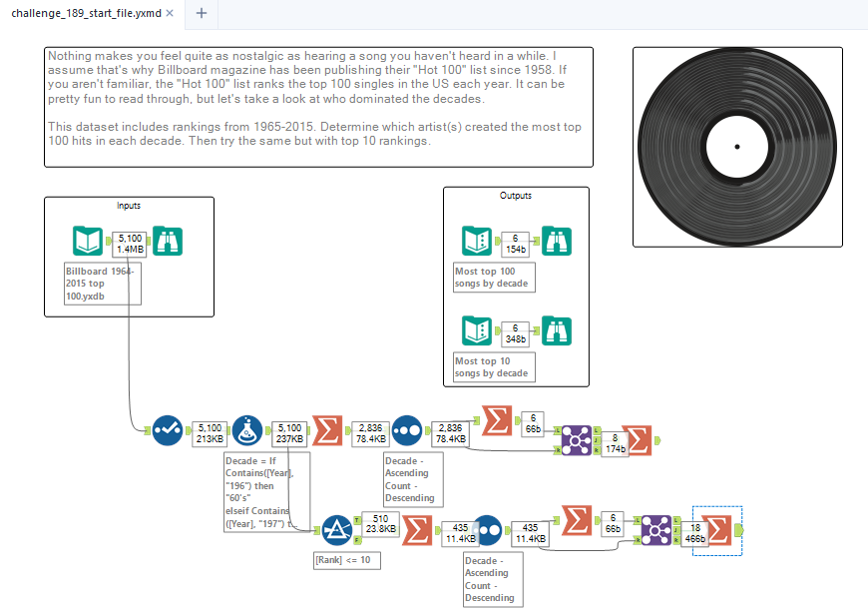Click the Browse tool in Inputs container

point(168,241)
